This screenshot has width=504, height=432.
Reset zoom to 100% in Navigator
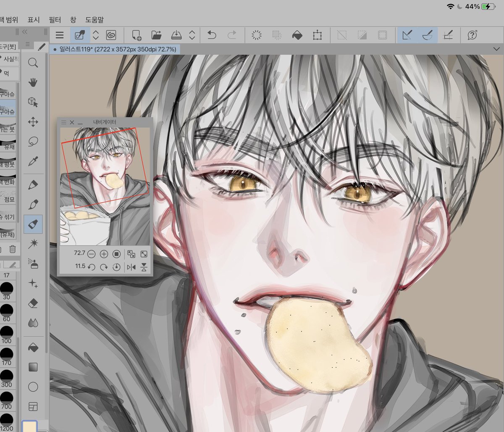[117, 254]
